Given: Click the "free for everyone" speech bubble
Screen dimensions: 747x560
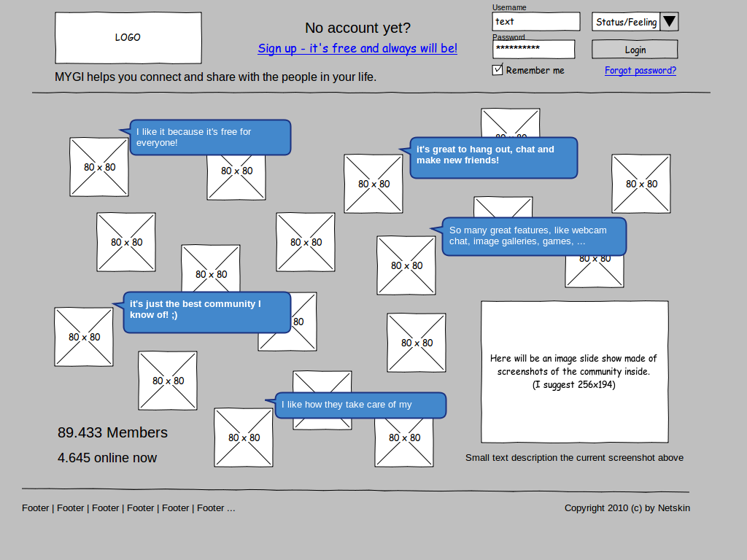Looking at the screenshot, I should tap(210, 137).
